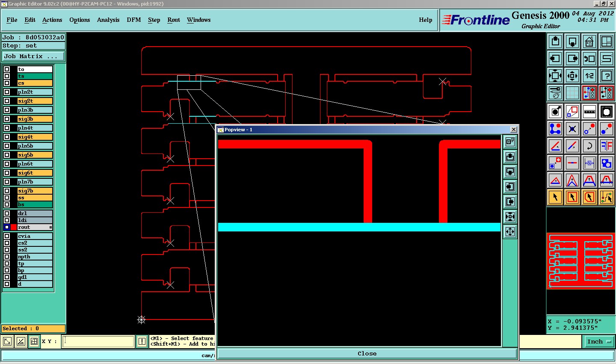Click the red panel overview thumbnail

pyautogui.click(x=581, y=261)
